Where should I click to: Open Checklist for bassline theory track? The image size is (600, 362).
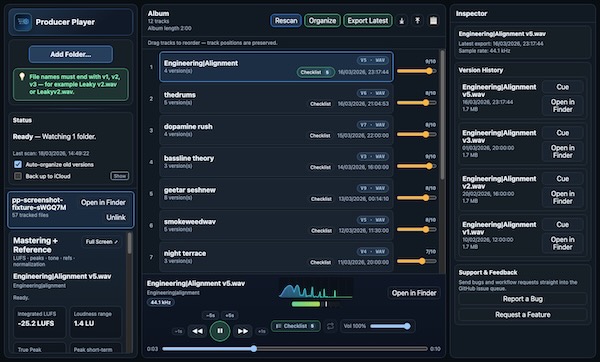pyautogui.click(x=320, y=168)
